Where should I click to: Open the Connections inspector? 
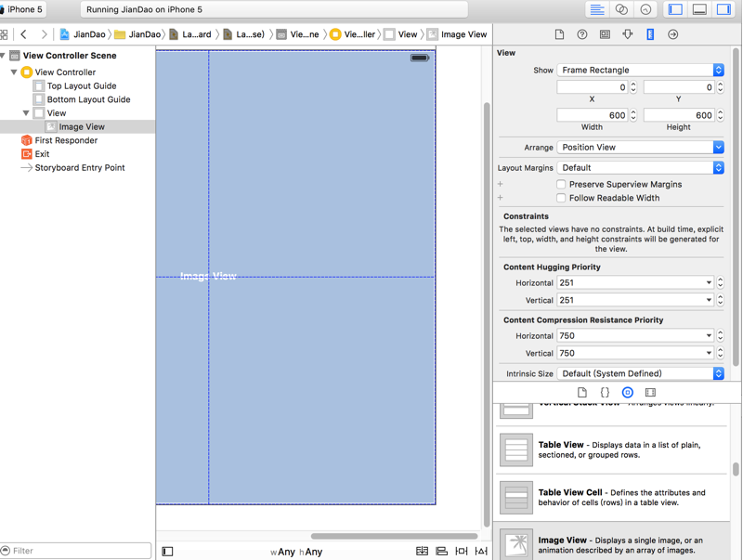click(672, 34)
